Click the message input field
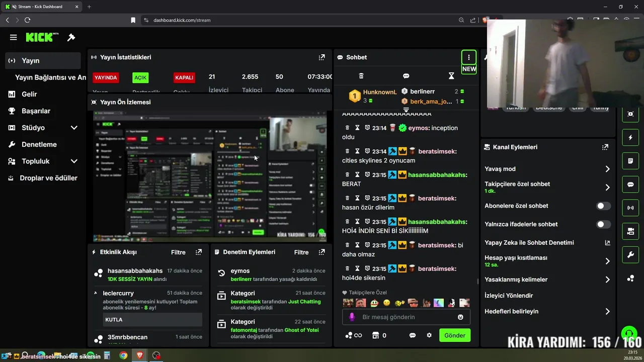 coord(407,317)
